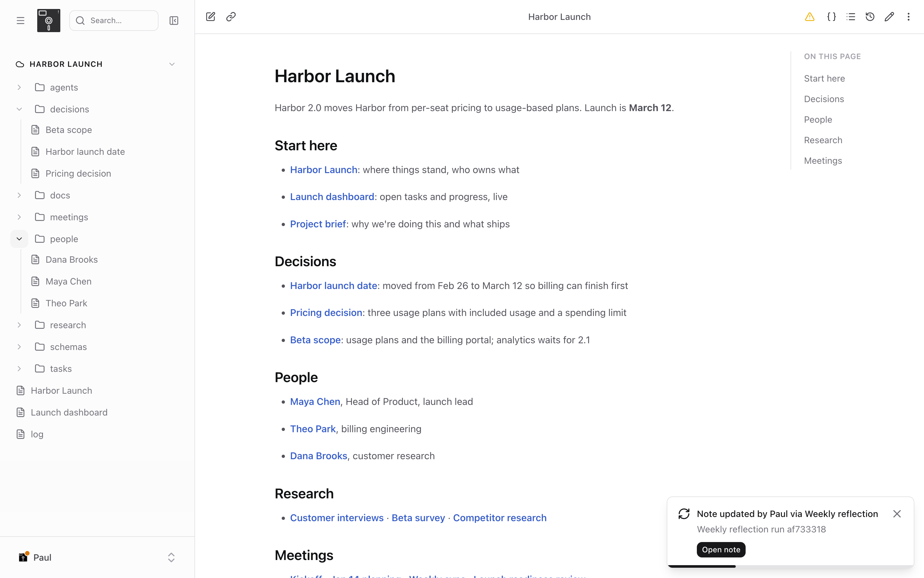
Task: Expand the tasks folder
Action: pos(19,369)
